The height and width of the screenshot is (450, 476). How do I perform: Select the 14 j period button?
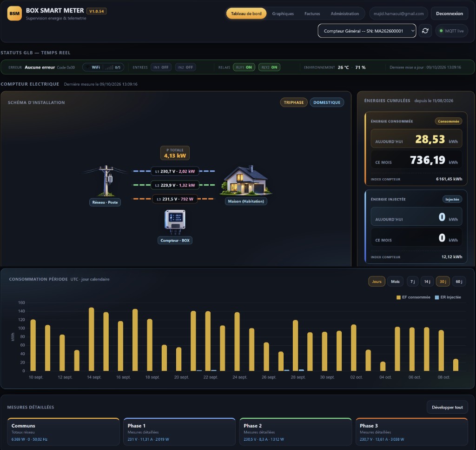(x=427, y=282)
